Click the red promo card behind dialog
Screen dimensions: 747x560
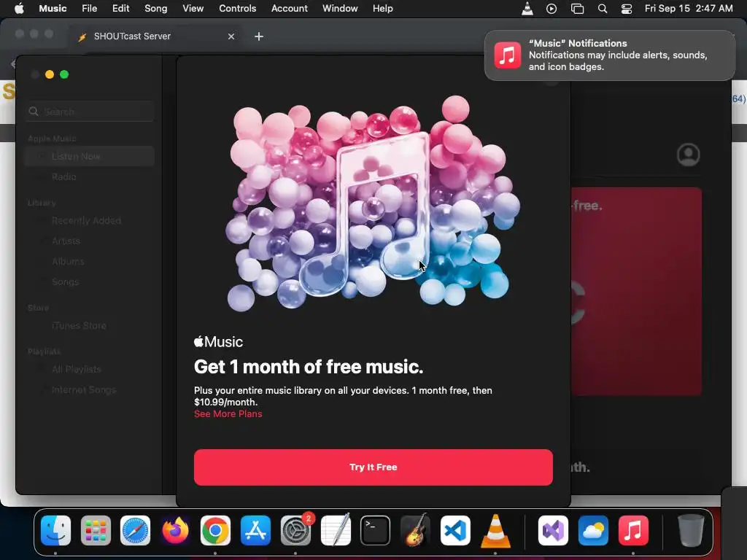point(636,292)
